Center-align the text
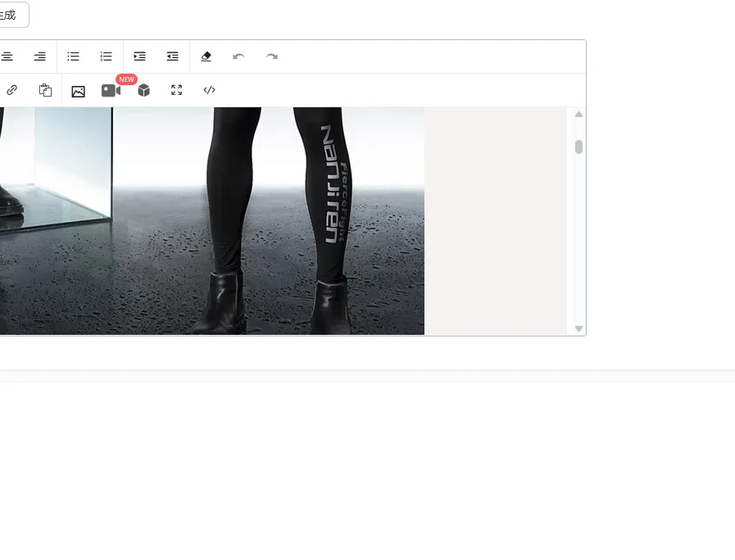This screenshot has width=735, height=560. (7, 56)
